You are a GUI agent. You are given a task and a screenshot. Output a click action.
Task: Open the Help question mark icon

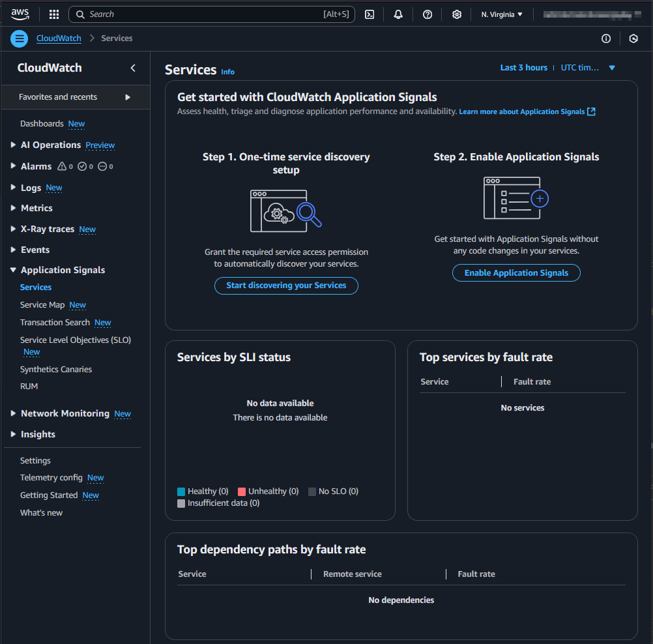427,14
